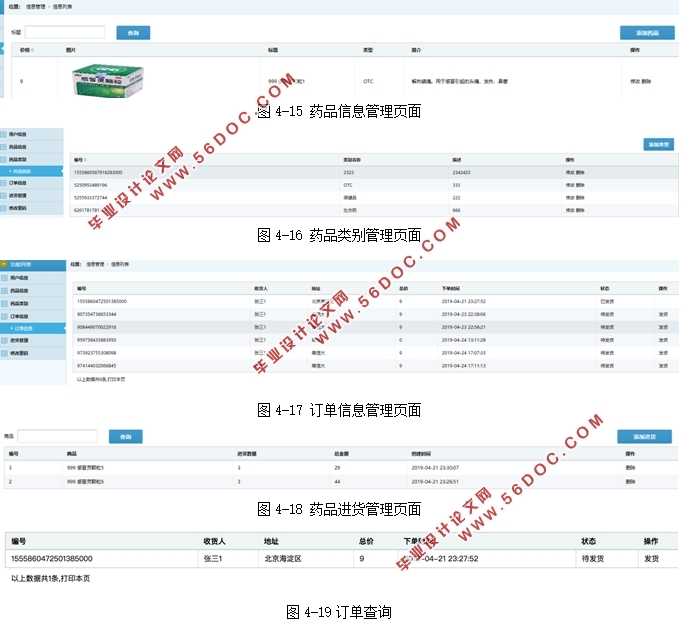Open 修改密码 in the category page sidebar
683x629 pixels.
point(20,209)
